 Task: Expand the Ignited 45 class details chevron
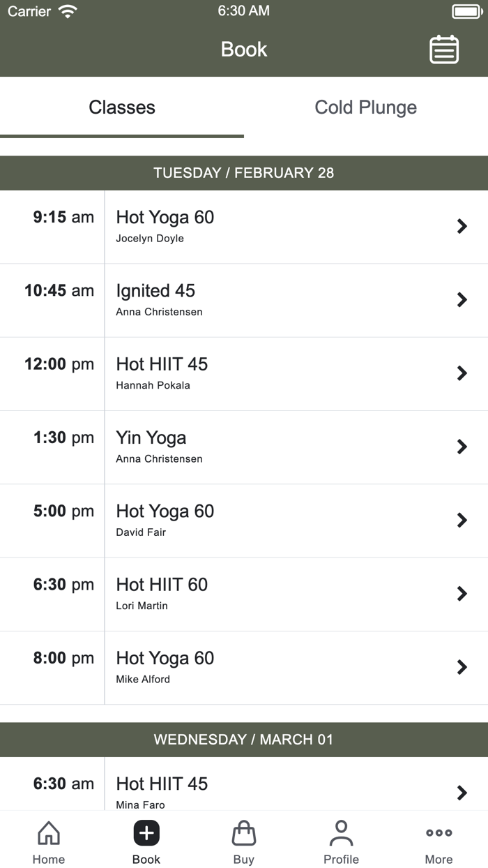462,300
